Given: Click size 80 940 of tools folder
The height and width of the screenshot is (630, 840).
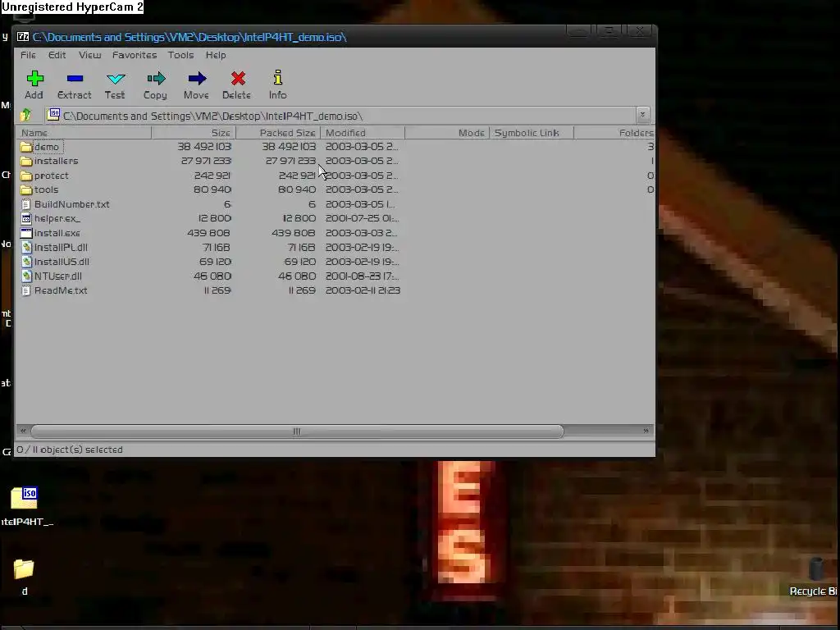Looking at the screenshot, I should (x=212, y=189).
